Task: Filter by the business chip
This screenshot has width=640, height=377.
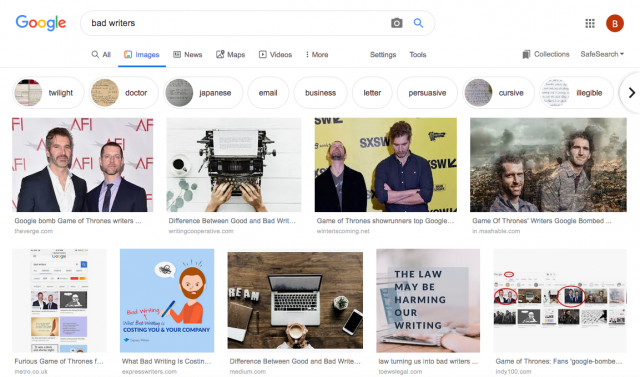Action: coord(320,93)
